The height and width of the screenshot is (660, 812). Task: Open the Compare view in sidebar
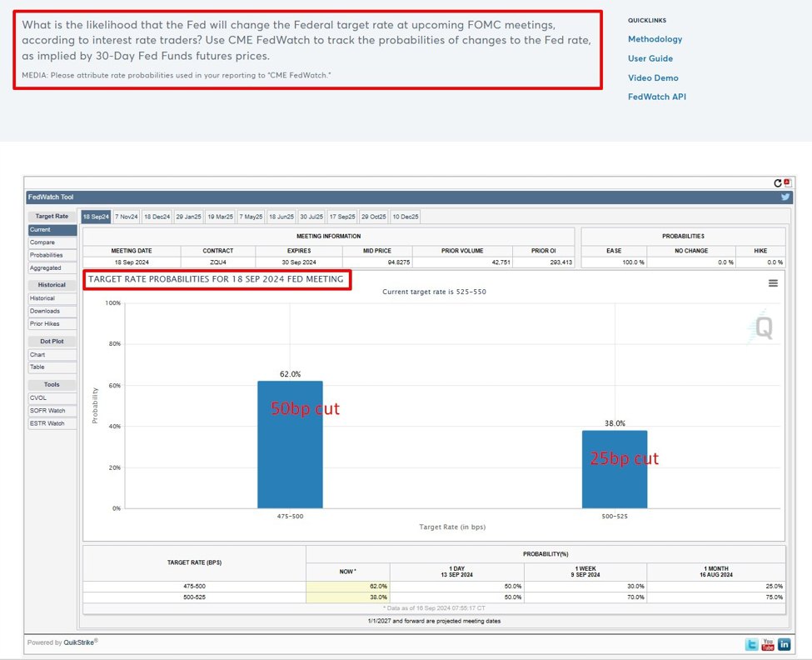tap(41, 242)
